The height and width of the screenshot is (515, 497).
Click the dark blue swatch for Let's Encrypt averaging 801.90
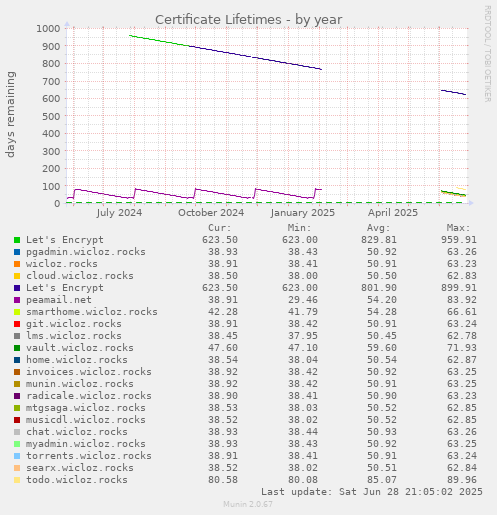pos(17,288)
